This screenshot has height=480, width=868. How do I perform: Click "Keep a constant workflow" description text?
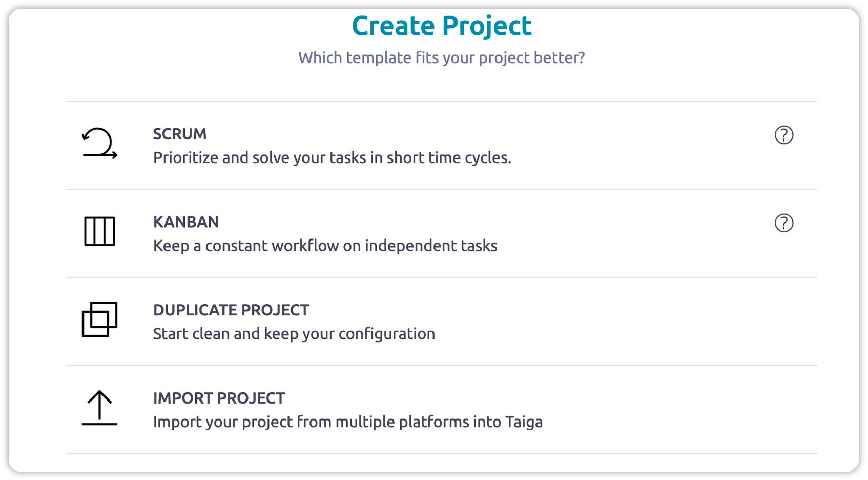325,246
